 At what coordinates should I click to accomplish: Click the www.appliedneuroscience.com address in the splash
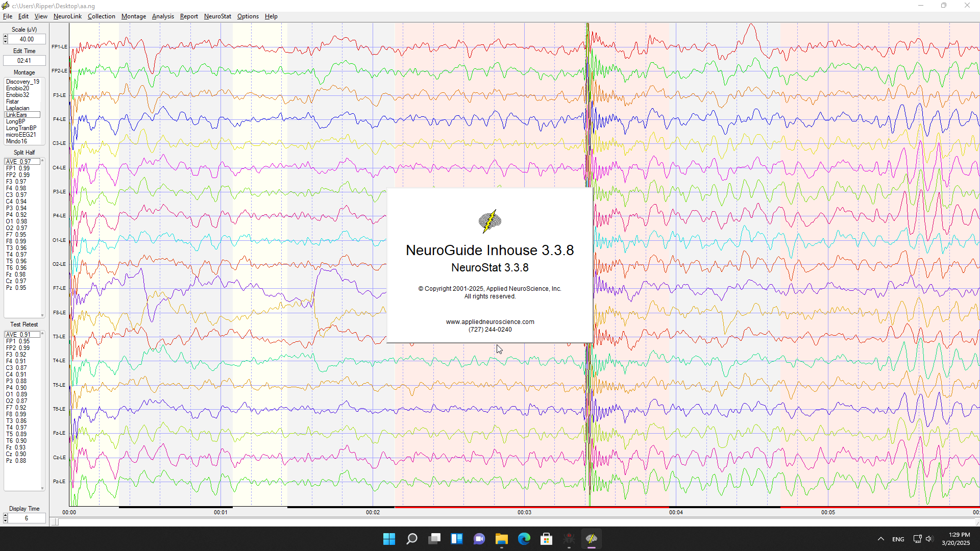(x=490, y=322)
